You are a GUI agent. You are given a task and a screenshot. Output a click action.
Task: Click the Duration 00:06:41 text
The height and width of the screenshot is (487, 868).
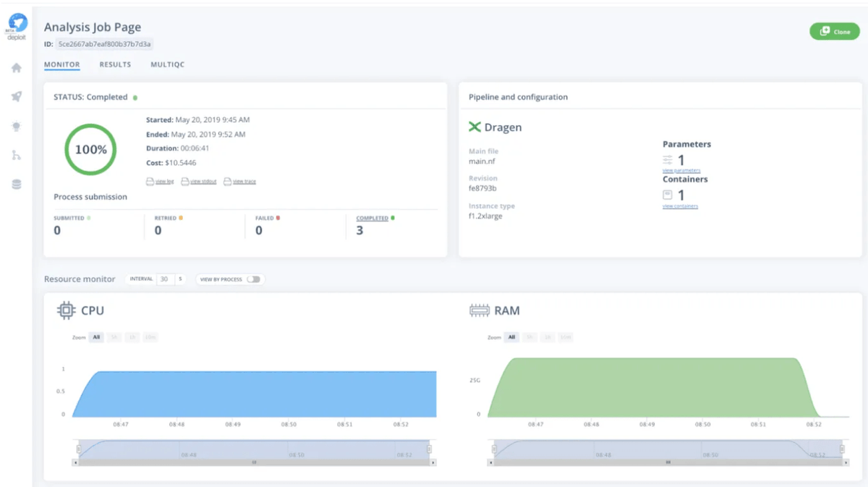(x=178, y=148)
